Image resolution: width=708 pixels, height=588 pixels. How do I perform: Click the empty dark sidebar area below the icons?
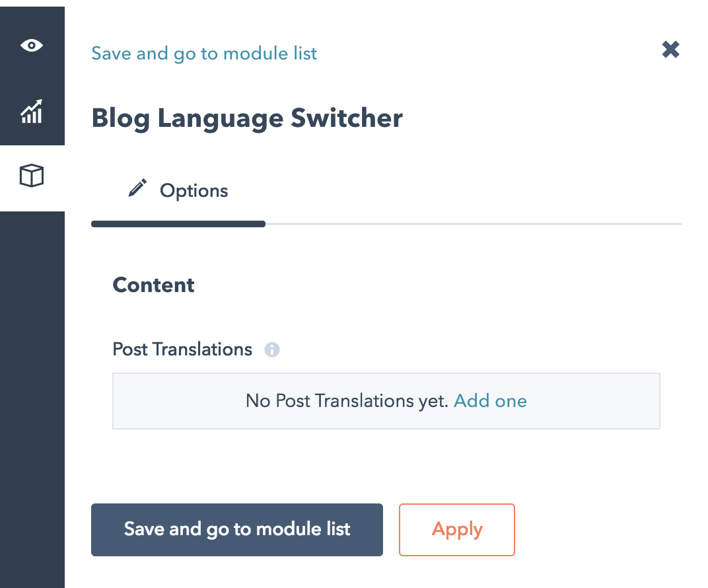32,396
